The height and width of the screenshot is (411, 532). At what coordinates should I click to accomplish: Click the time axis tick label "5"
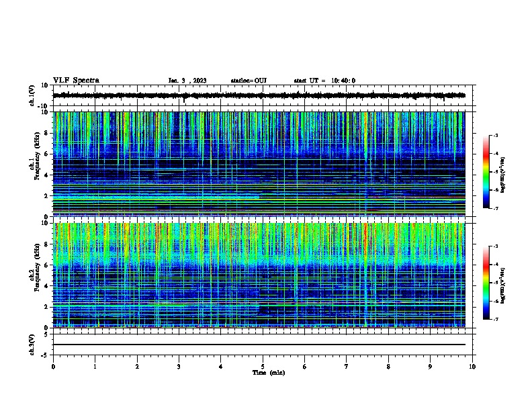coord(263,367)
